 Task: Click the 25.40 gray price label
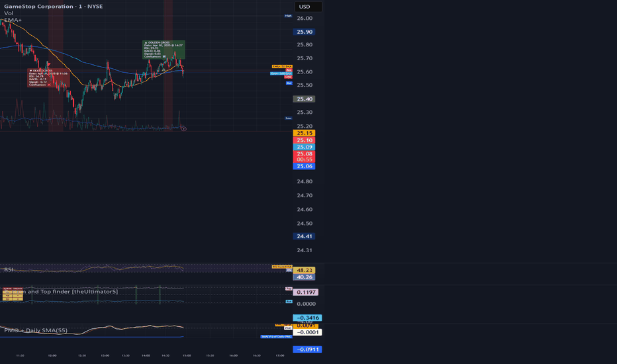click(304, 99)
